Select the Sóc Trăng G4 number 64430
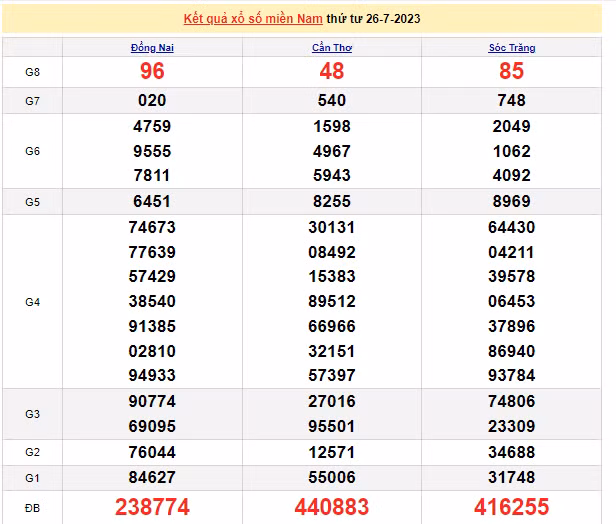Screen dimensions: 616x524 [512, 227]
